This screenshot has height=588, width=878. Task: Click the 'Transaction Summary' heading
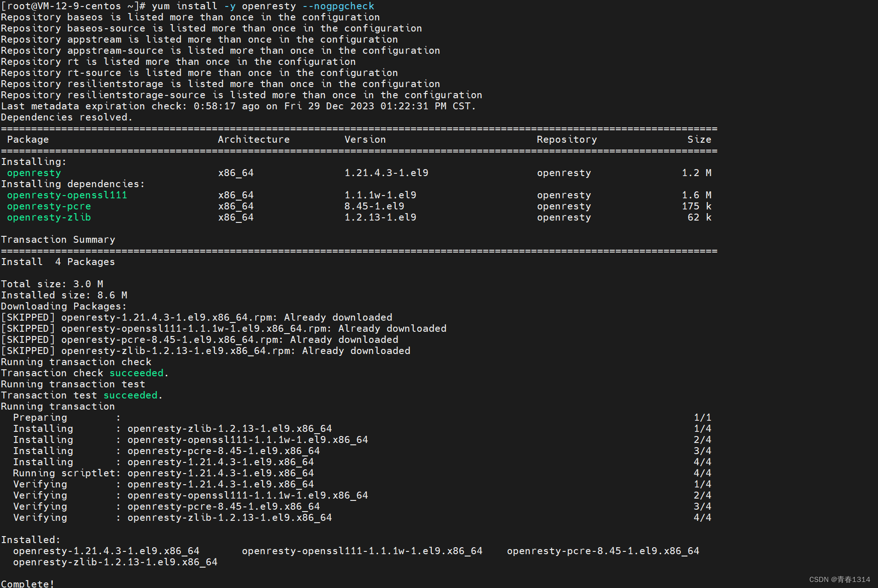58,240
